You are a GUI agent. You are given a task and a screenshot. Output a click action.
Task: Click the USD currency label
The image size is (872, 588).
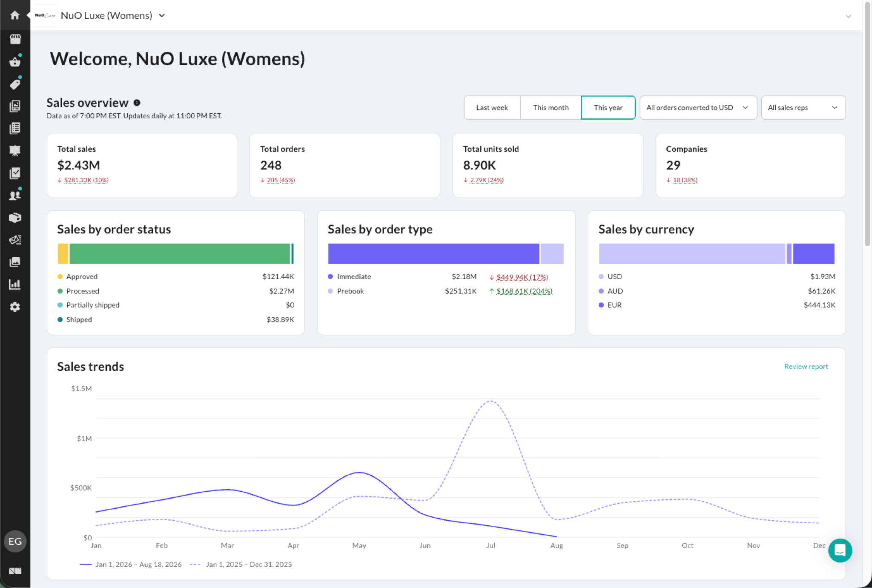click(614, 277)
